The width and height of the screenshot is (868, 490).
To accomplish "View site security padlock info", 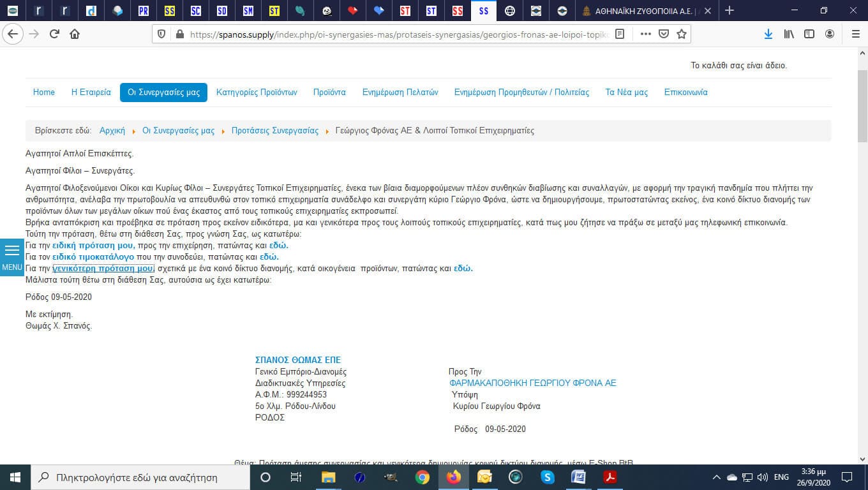I will point(179,34).
